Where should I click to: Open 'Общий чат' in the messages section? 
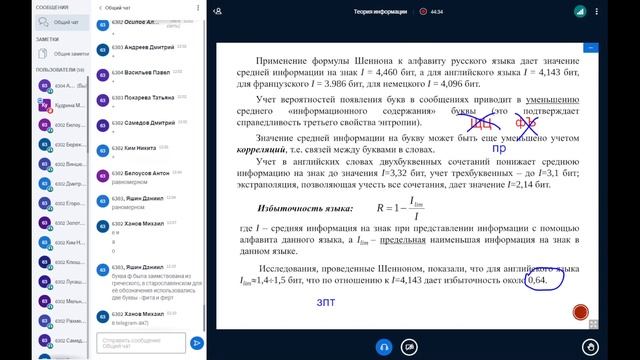pos(62,22)
